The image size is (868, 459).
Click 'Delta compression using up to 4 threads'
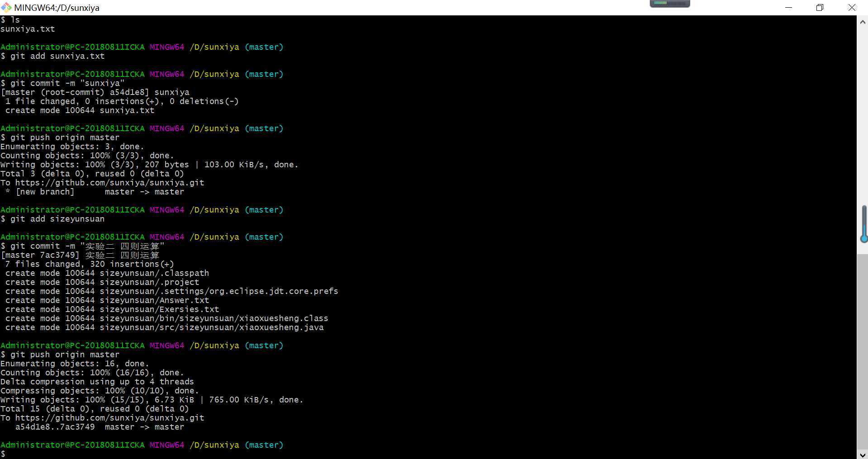[x=97, y=382]
